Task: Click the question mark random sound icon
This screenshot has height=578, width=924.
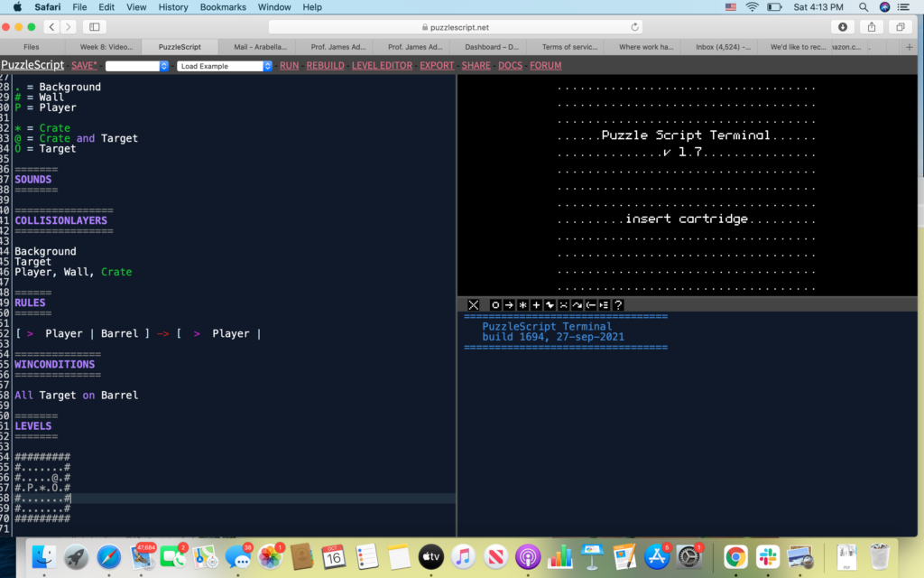Action: [618, 305]
